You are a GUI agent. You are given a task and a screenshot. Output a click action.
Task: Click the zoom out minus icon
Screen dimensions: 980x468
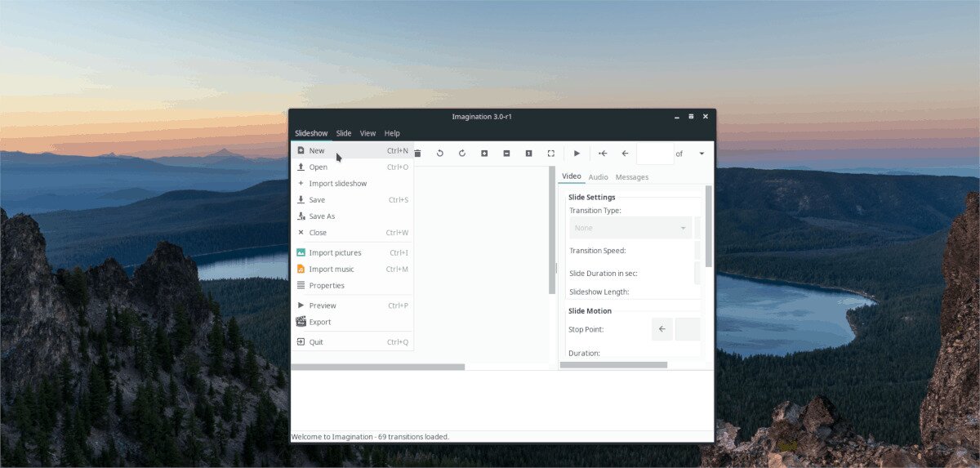click(506, 154)
